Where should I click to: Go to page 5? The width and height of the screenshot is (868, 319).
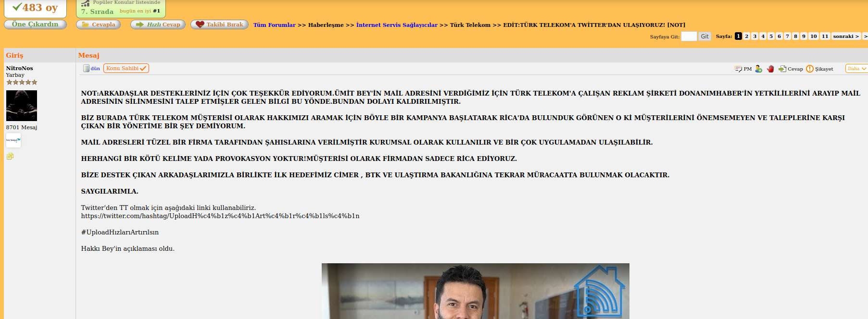click(x=771, y=36)
